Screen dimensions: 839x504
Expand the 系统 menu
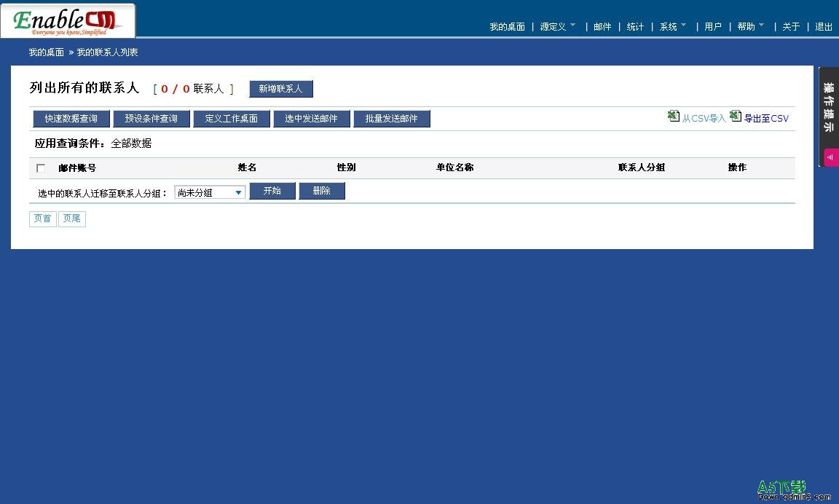673,26
